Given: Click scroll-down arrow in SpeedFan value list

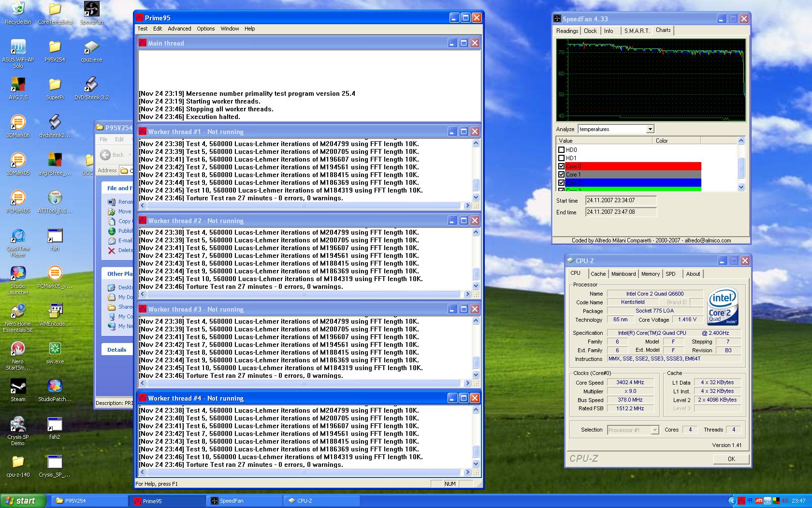Looking at the screenshot, I should pyautogui.click(x=741, y=187).
